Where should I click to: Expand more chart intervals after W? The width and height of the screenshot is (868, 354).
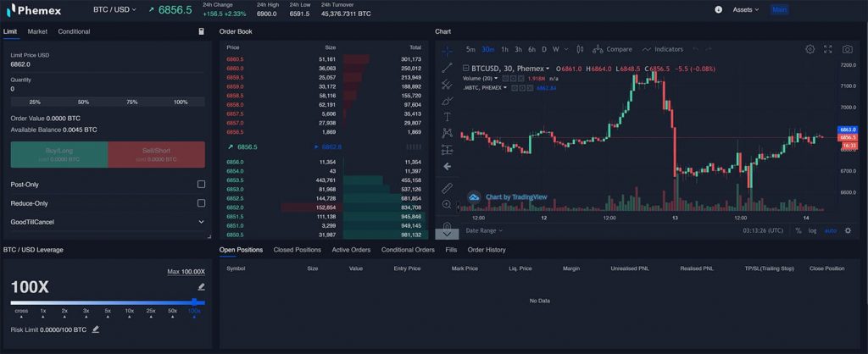coord(565,49)
